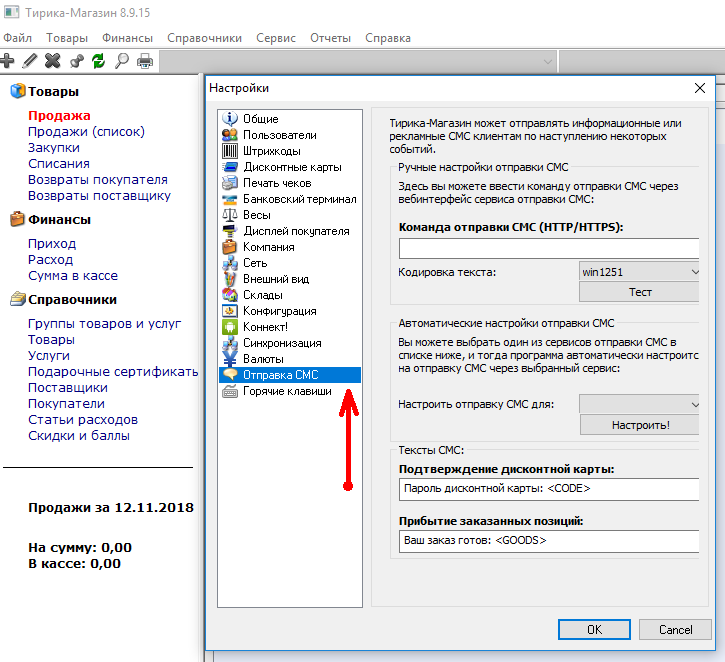
Task: Close the Настройки dialog
Action: [x=700, y=88]
